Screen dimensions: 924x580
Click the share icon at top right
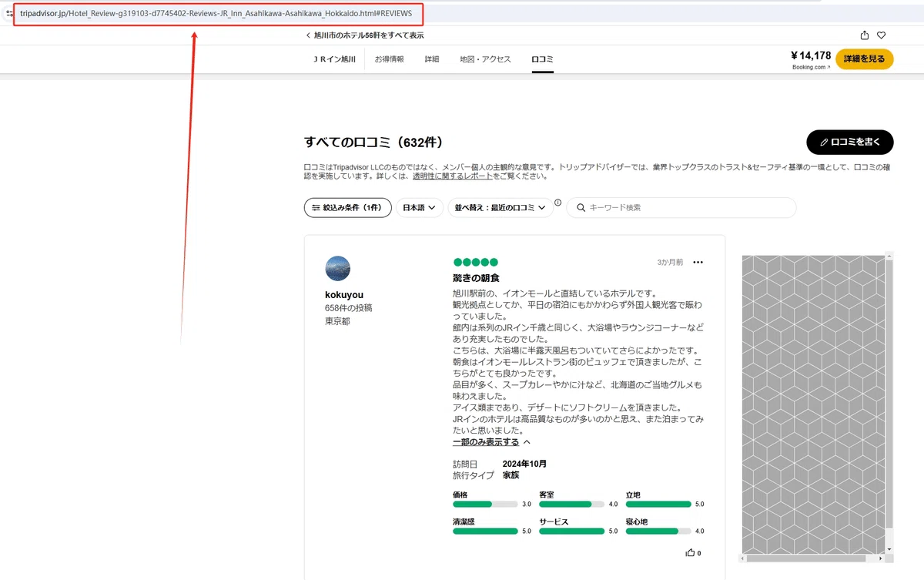click(865, 35)
